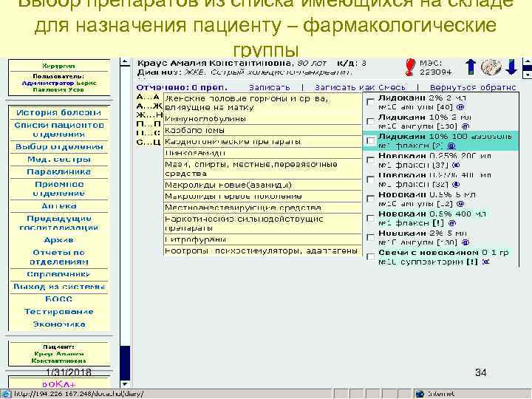Select the Иммуноглобулины group
This screenshot has width=532, height=399.
(x=262, y=119)
